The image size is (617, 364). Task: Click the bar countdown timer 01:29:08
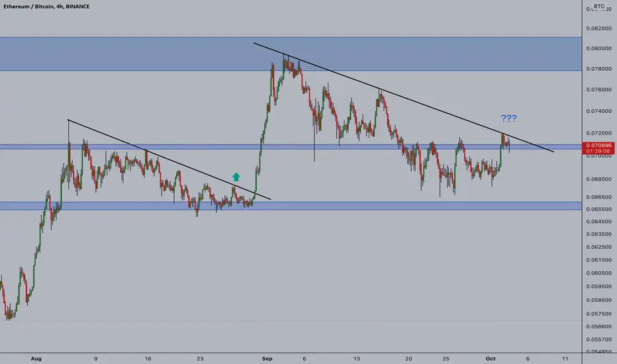[x=598, y=151]
